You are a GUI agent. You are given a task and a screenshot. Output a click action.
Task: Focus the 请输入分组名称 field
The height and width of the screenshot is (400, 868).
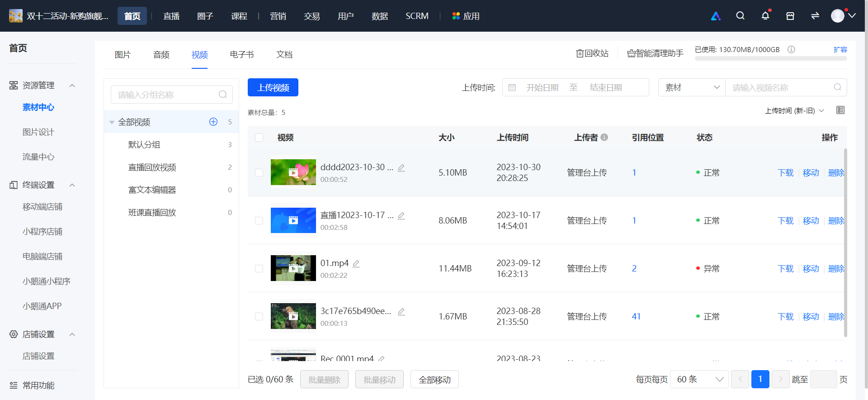coord(172,95)
